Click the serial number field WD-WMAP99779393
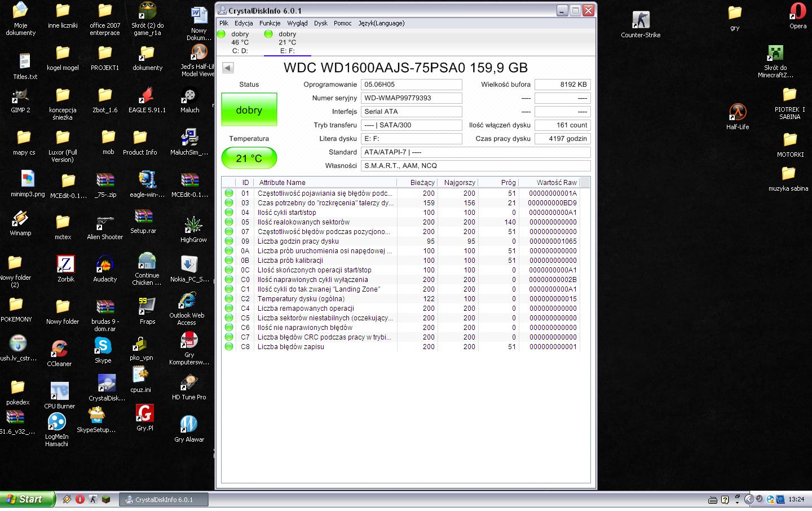 411,98
